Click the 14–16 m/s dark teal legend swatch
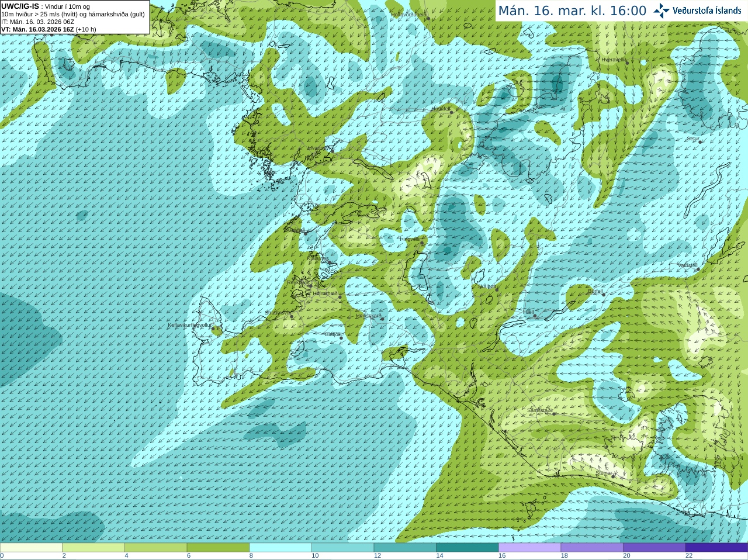 coord(467,548)
